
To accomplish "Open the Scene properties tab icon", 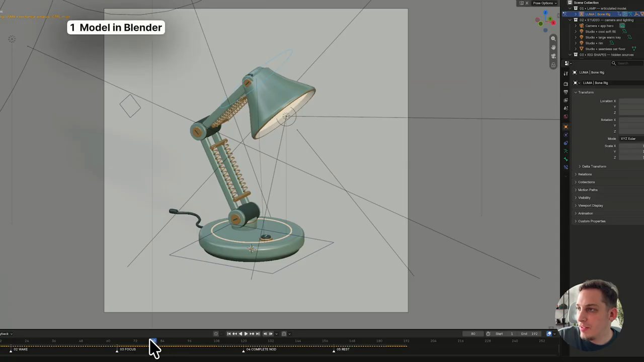I will click(x=566, y=108).
